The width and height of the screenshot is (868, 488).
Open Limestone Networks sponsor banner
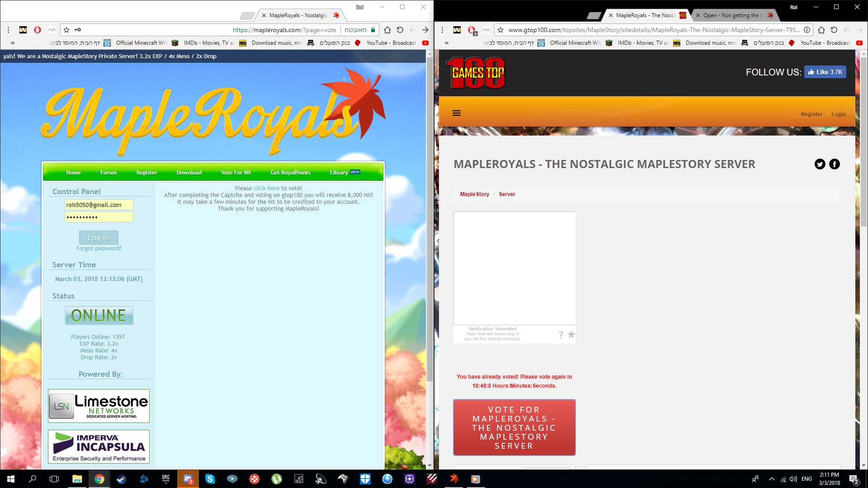pos(99,406)
